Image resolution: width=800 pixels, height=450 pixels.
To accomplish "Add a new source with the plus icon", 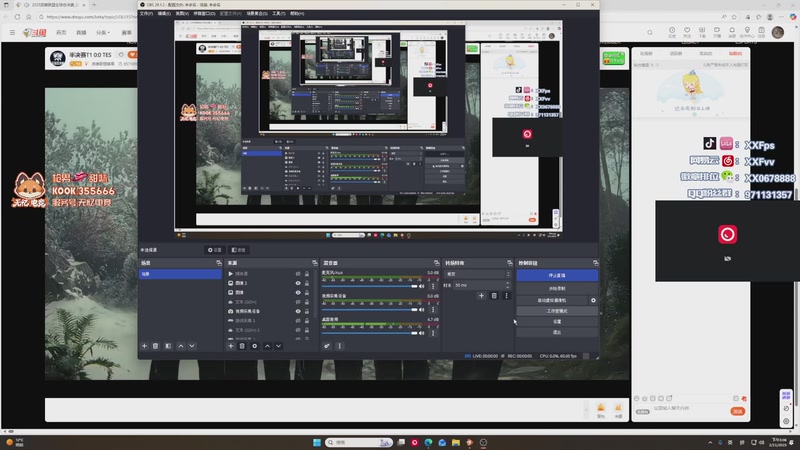I will [x=231, y=346].
